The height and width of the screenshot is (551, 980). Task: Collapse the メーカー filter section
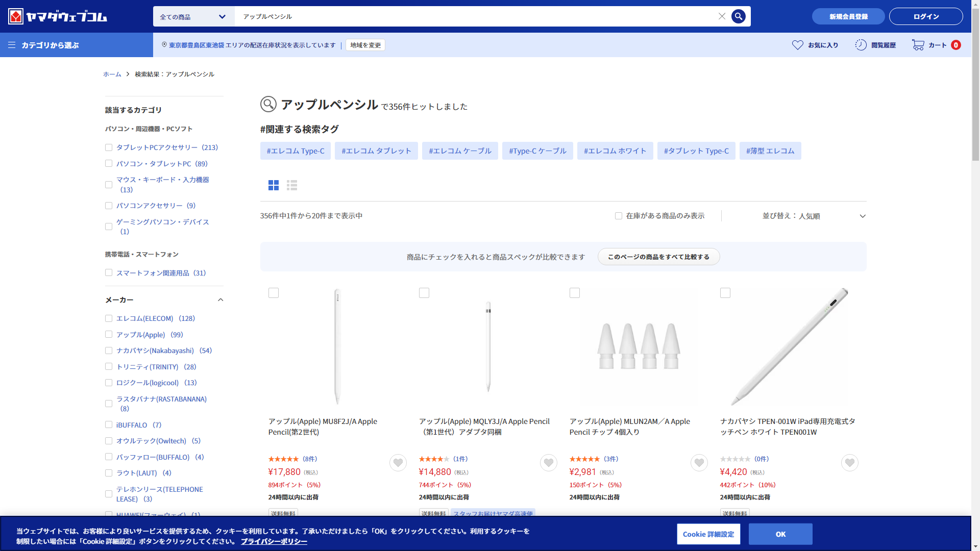[220, 300]
